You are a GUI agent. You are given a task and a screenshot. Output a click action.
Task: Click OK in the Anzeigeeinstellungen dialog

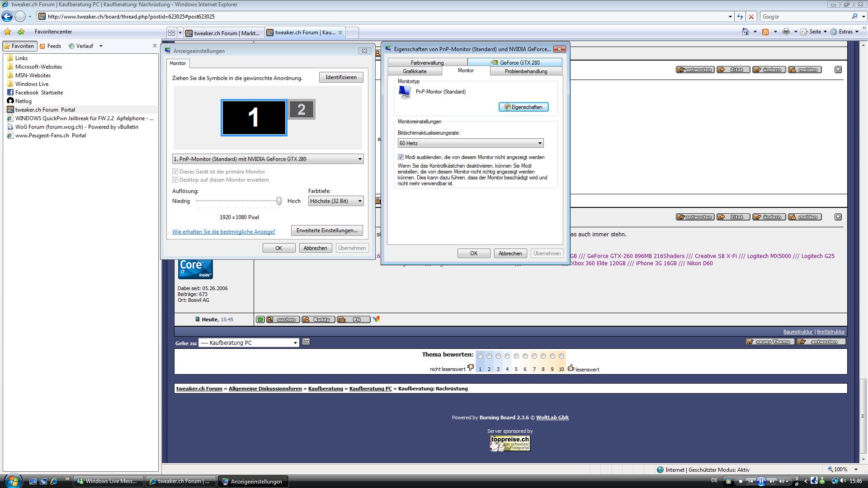pos(279,248)
